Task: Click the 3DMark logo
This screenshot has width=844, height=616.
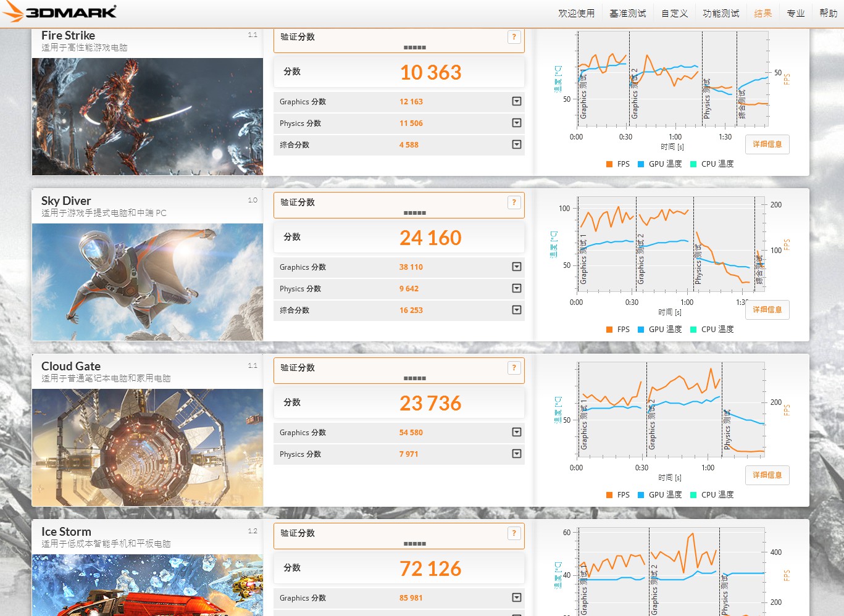Action: 59,12
